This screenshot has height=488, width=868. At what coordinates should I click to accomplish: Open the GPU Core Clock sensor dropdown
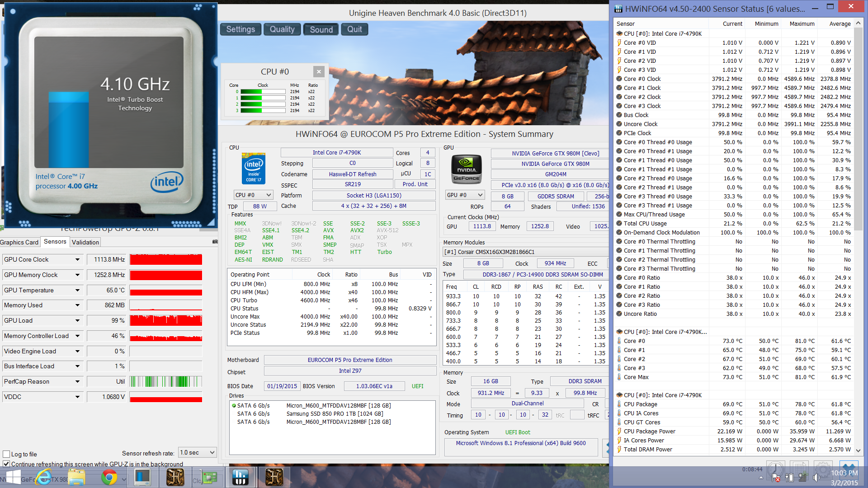77,259
